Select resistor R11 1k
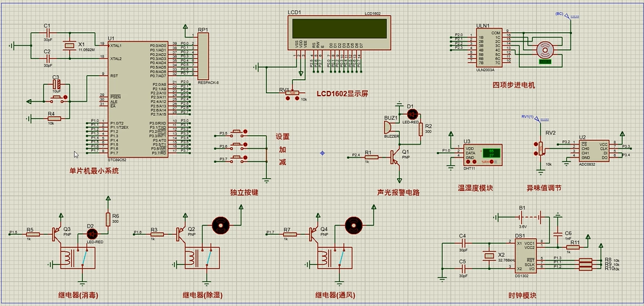 tap(573, 247)
